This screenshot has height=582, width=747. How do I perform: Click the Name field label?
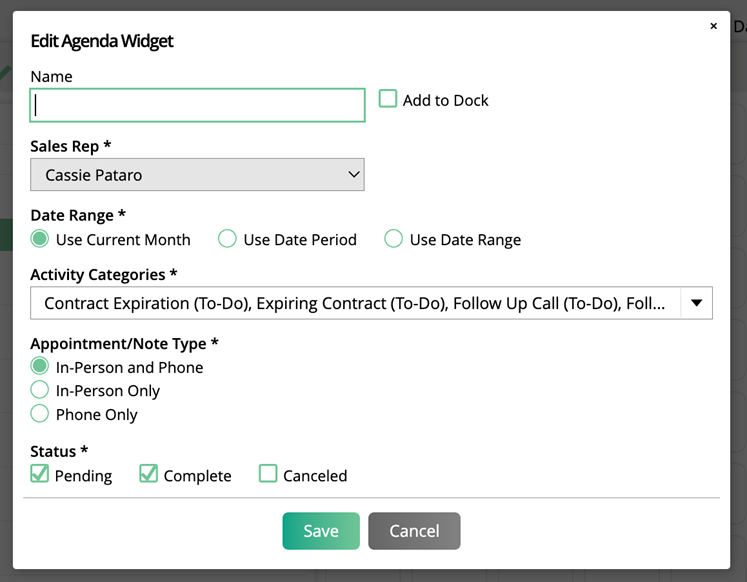point(51,76)
